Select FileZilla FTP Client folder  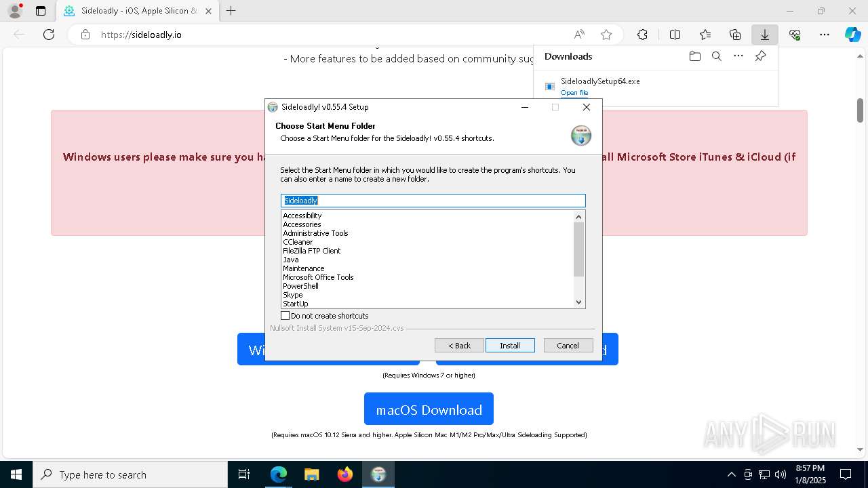312,251
